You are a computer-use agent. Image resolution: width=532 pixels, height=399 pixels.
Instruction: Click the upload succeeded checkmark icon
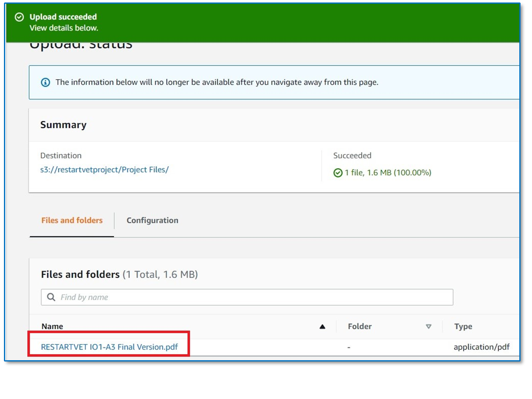(x=19, y=17)
